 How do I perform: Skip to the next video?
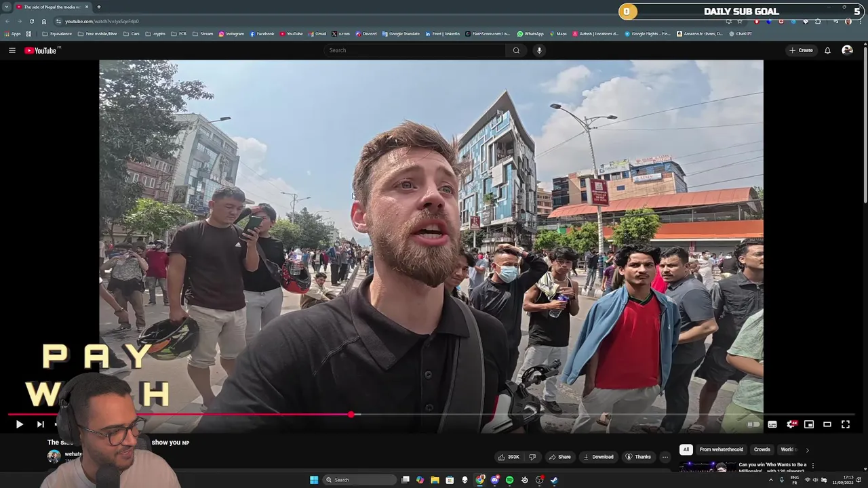[40, 424]
